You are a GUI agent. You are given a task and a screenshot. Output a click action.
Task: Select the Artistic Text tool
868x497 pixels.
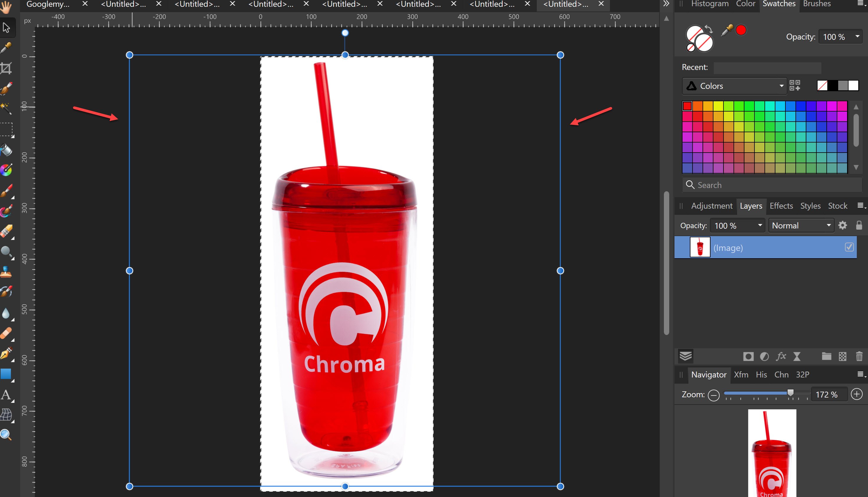[6, 395]
